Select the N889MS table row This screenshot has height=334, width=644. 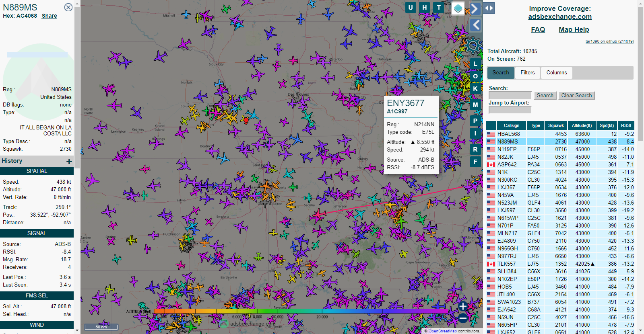tap(560, 142)
